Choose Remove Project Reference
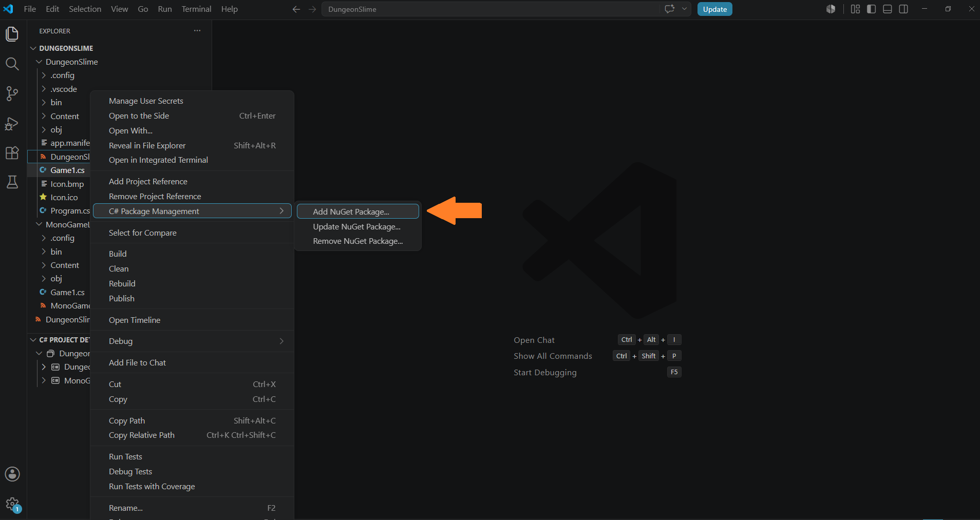This screenshot has height=520, width=980. (192, 197)
